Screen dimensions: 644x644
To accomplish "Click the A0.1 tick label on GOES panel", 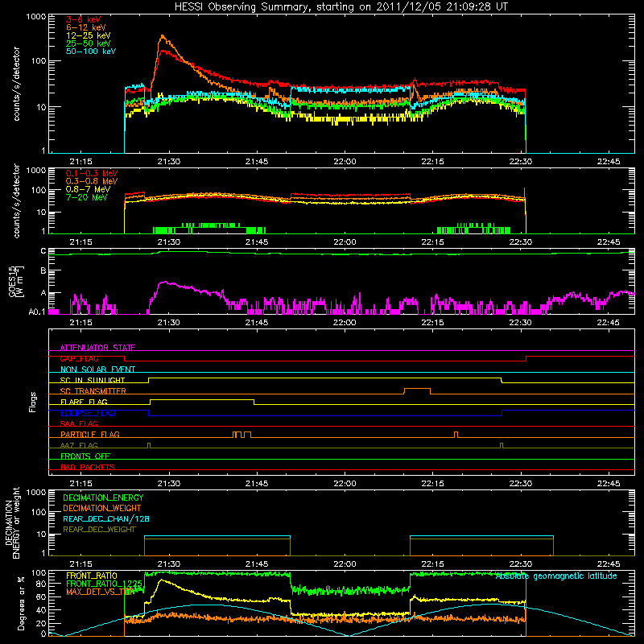I will 37,312.
